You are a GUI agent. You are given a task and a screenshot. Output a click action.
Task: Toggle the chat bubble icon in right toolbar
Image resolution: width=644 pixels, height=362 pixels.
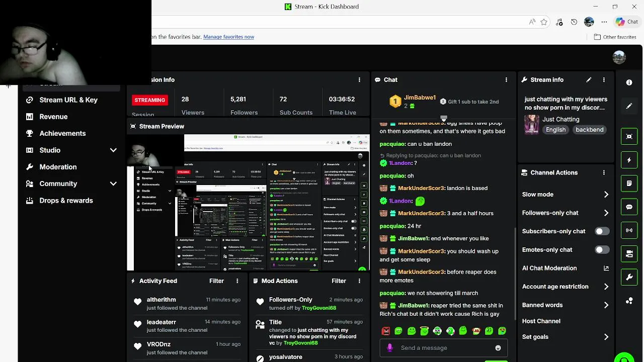[x=629, y=207]
